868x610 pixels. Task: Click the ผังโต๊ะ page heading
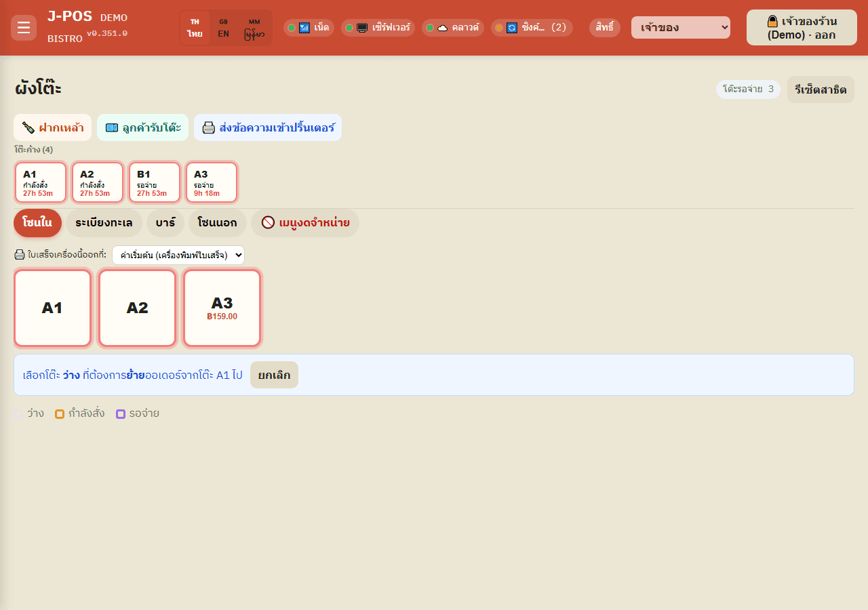point(38,89)
